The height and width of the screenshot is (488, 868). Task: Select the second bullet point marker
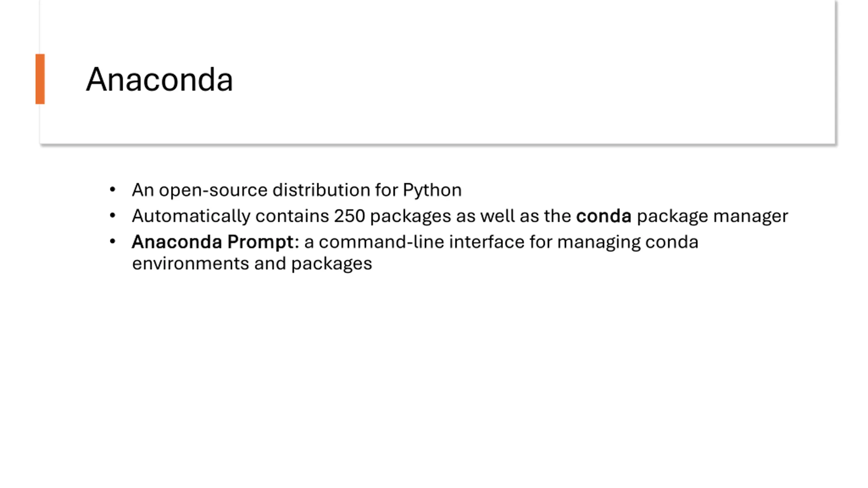pos(113,216)
